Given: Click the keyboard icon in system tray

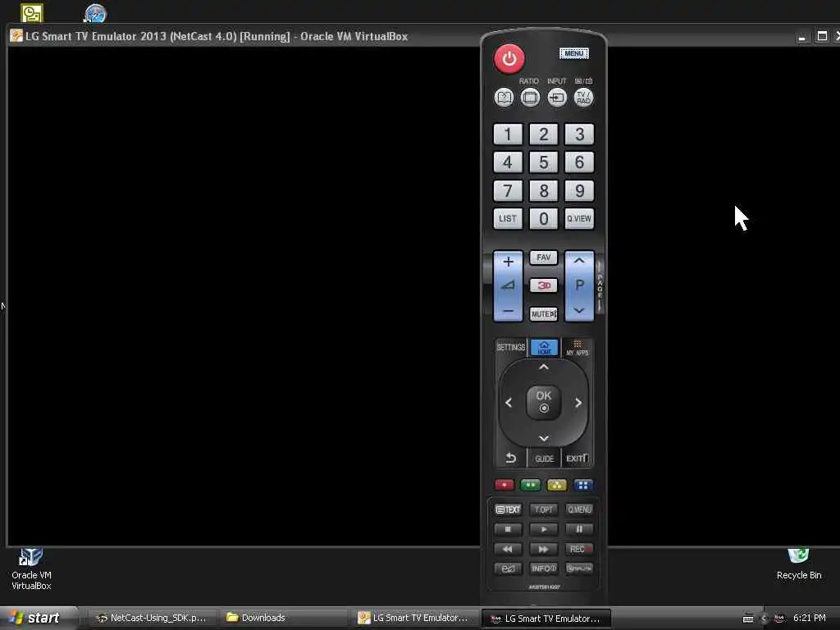Looking at the screenshot, I should [x=748, y=619].
